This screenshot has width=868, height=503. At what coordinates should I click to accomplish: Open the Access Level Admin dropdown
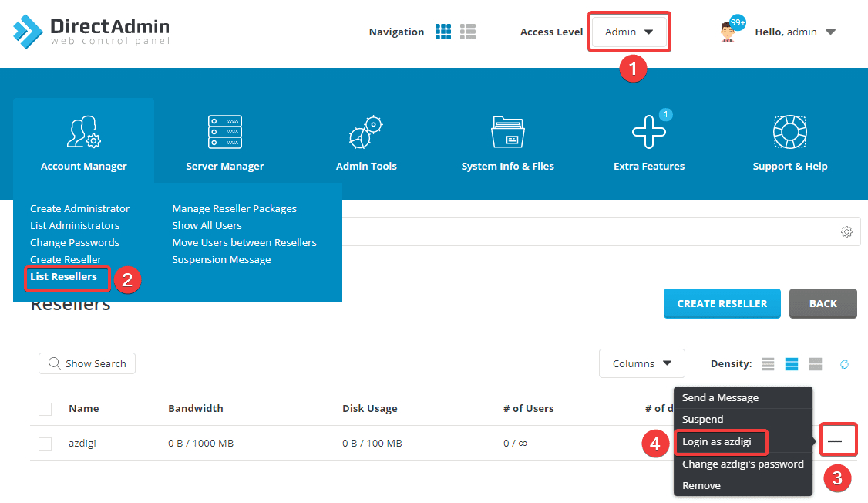click(x=629, y=32)
